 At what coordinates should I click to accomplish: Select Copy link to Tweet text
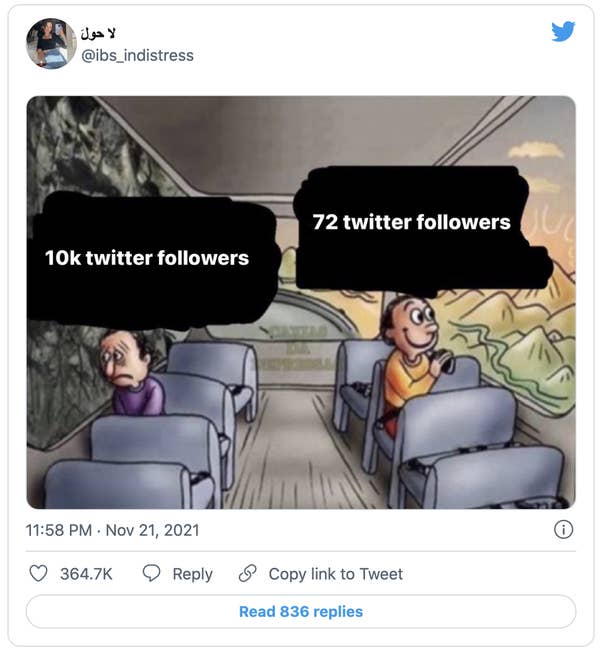pos(335,574)
